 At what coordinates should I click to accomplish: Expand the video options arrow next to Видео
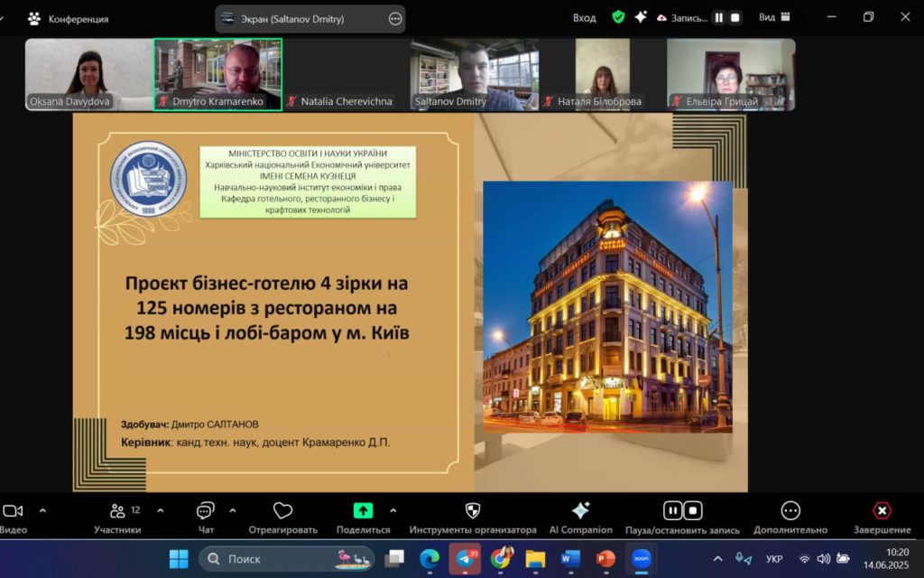pyautogui.click(x=42, y=510)
